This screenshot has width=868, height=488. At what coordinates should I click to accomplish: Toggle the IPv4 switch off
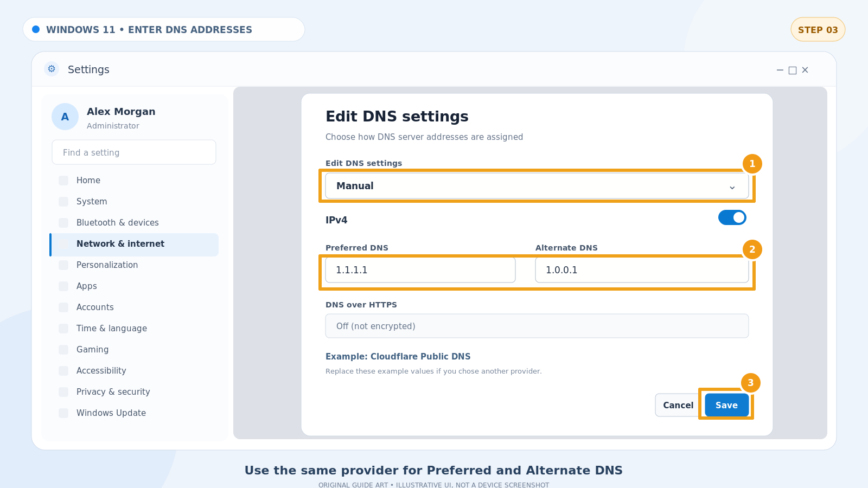732,217
